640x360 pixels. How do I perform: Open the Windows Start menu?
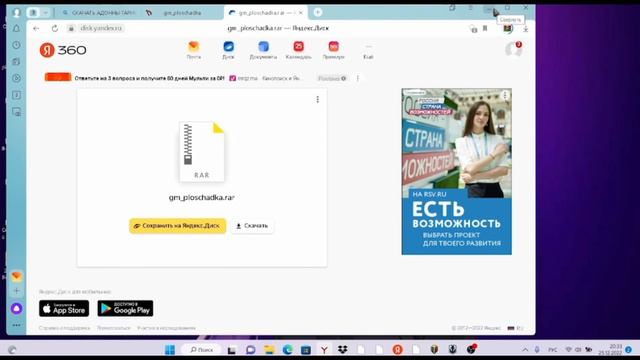coord(170,349)
